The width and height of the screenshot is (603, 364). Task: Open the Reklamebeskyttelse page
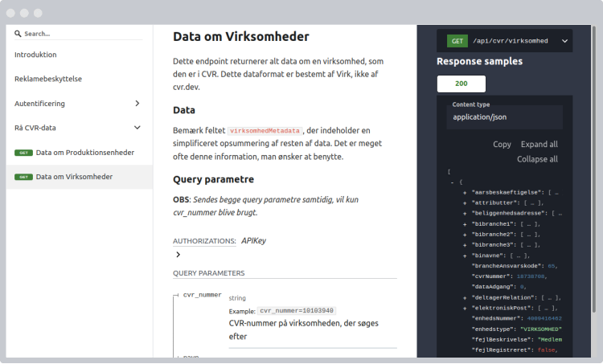click(x=48, y=79)
